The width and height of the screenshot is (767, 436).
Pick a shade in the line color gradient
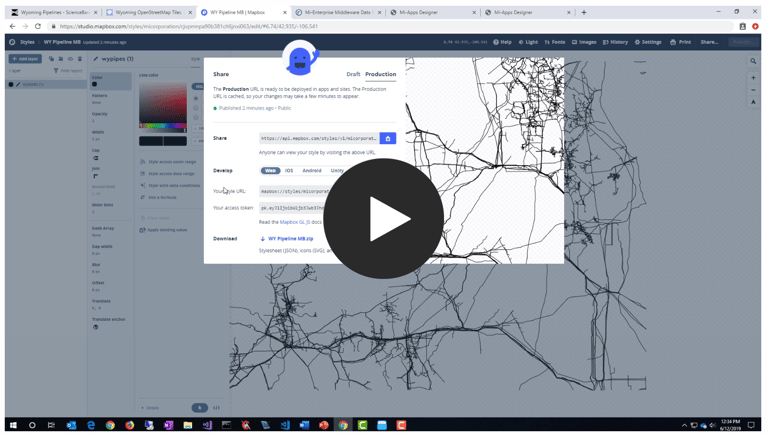tap(162, 102)
